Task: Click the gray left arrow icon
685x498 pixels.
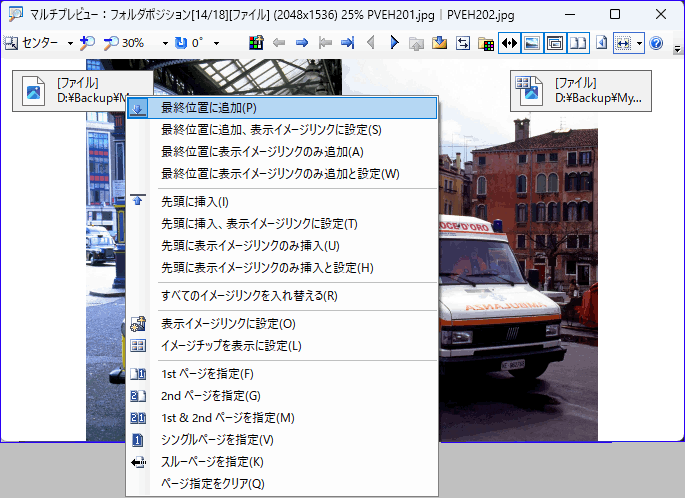Action: [x=279, y=43]
